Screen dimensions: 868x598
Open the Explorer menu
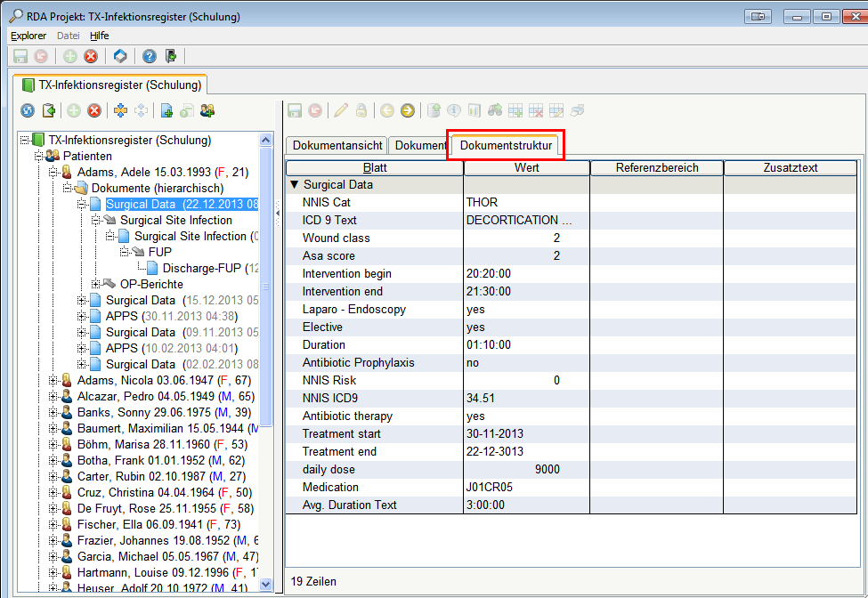(x=28, y=36)
